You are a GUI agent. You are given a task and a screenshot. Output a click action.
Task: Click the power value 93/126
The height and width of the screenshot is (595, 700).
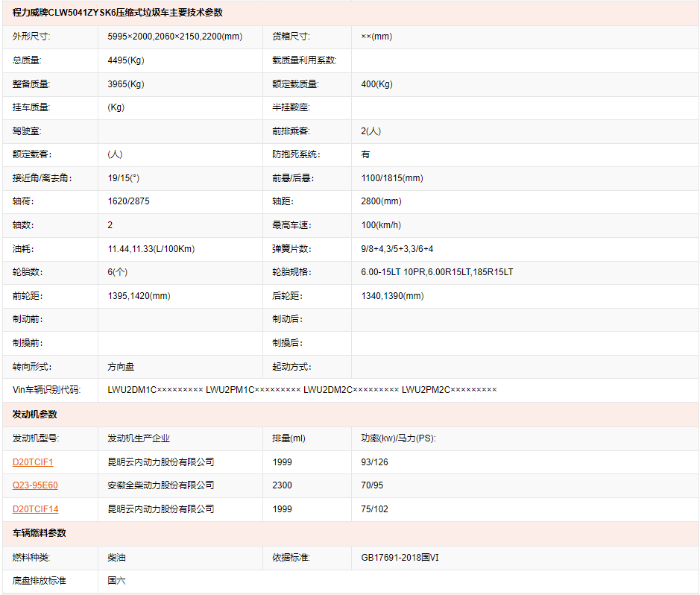374,462
